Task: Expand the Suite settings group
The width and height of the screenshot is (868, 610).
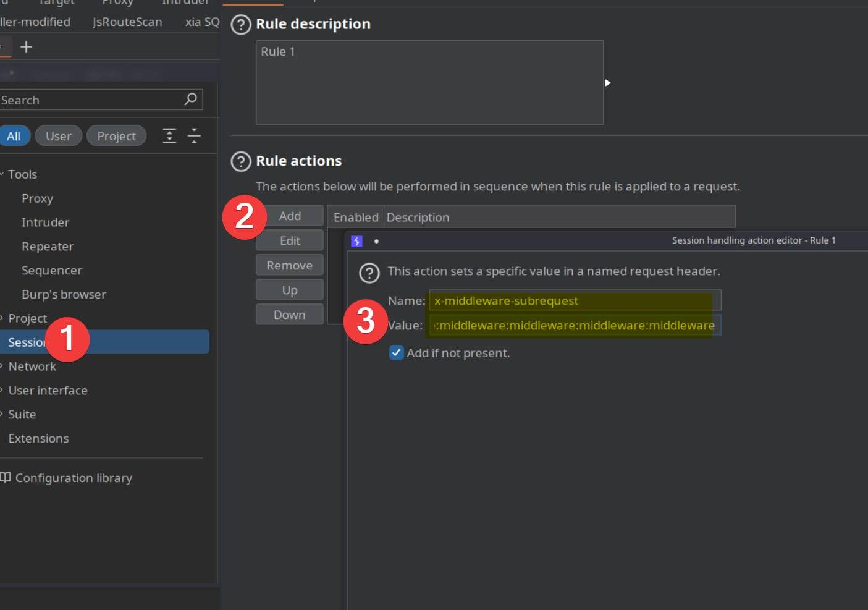Action: click(x=2, y=415)
